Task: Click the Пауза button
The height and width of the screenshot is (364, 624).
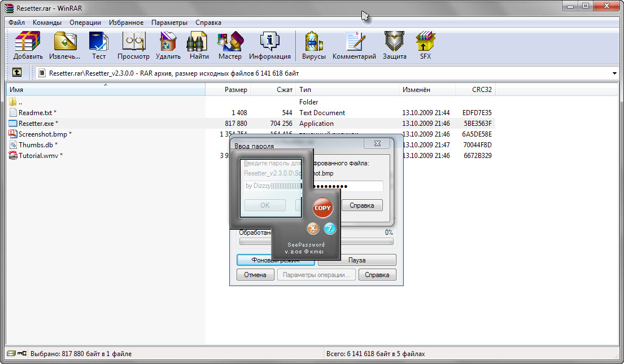Action: pyautogui.click(x=357, y=260)
